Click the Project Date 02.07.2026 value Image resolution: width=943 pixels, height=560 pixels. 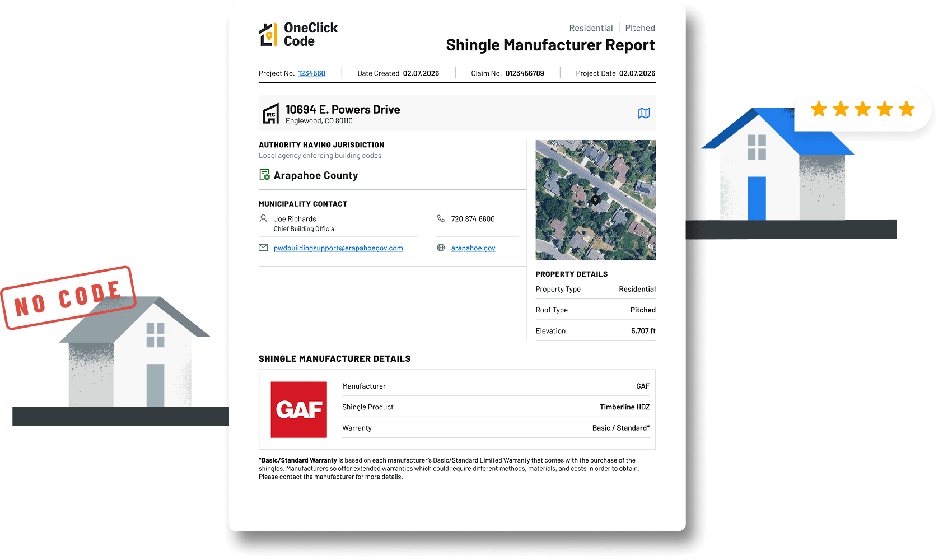637,73
